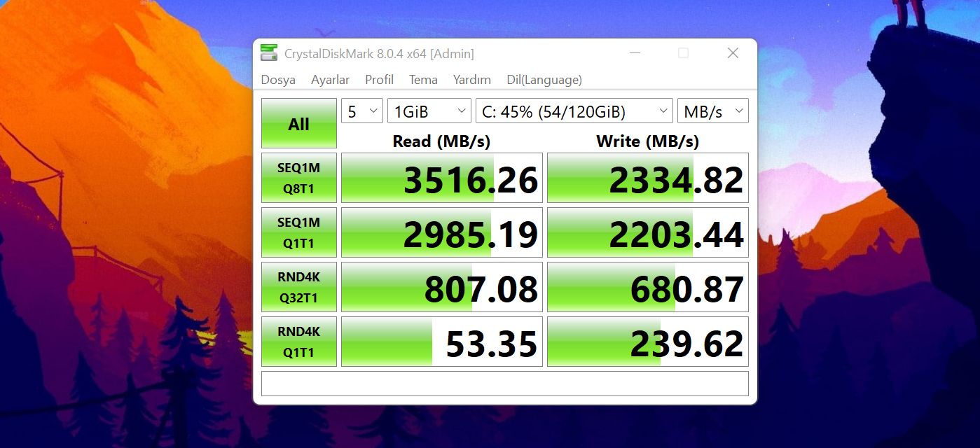Minimize the CrystalDiskMark window
The height and width of the screenshot is (448, 980).
pos(635,53)
